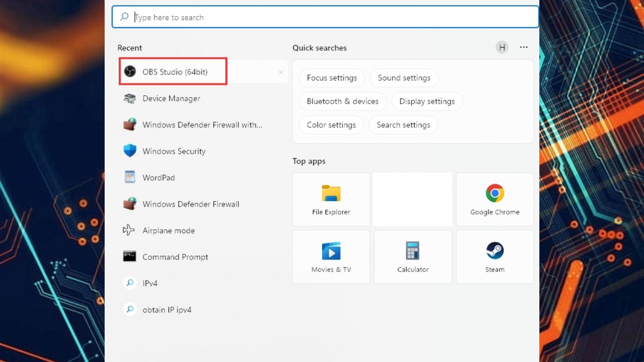The width and height of the screenshot is (644, 362).
Task: Open Airplane mode settings entry
Action: pos(169,230)
